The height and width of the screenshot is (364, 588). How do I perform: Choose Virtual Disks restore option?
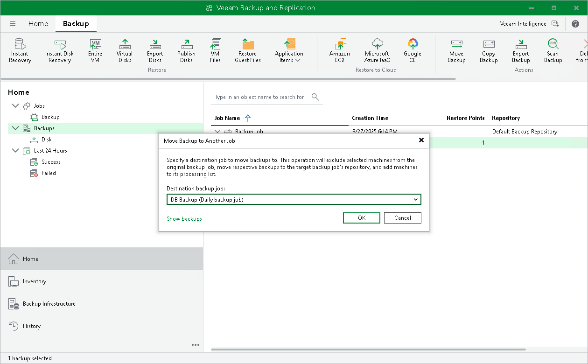click(x=125, y=50)
